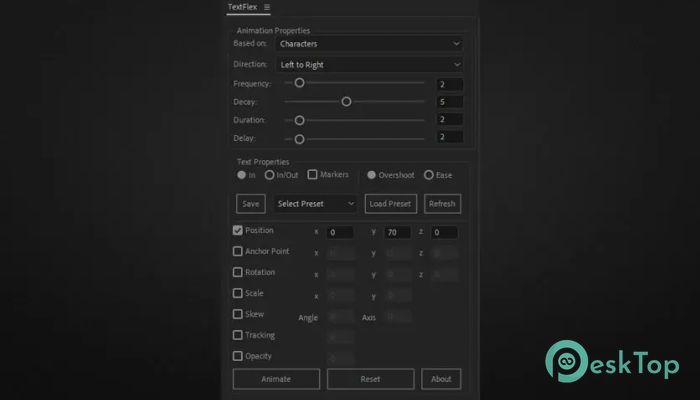Viewport: 700px width, 400px height.
Task: Click the Decay value field
Action: [x=449, y=102]
